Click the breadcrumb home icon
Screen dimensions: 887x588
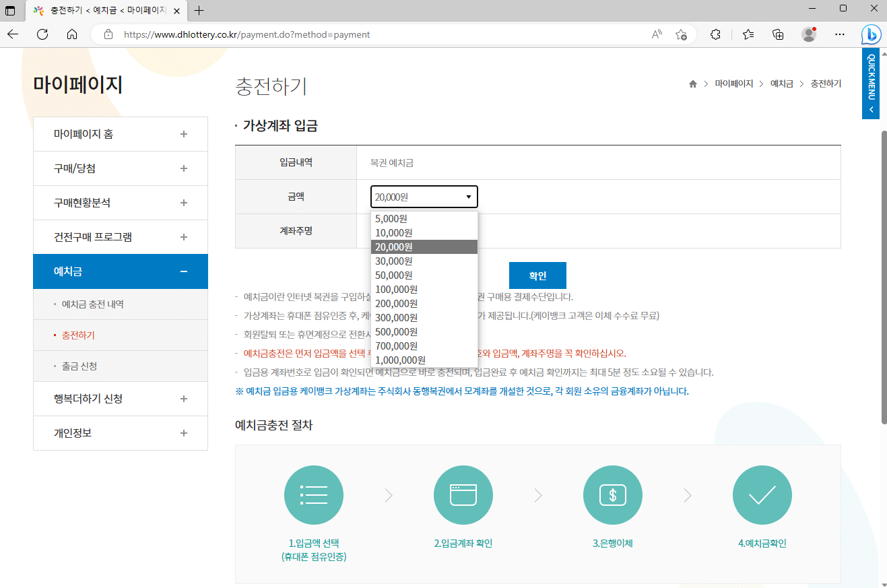click(x=692, y=83)
